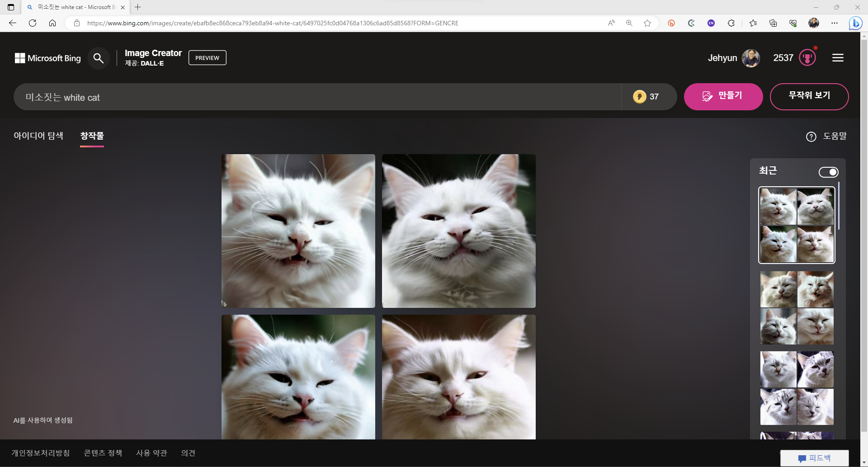The height and width of the screenshot is (467, 868).
Task: Open top-right generated cat image
Action: click(x=459, y=231)
